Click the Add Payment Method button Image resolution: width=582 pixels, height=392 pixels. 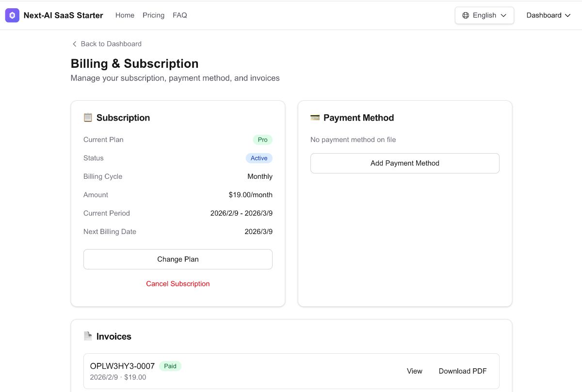pyautogui.click(x=404, y=163)
